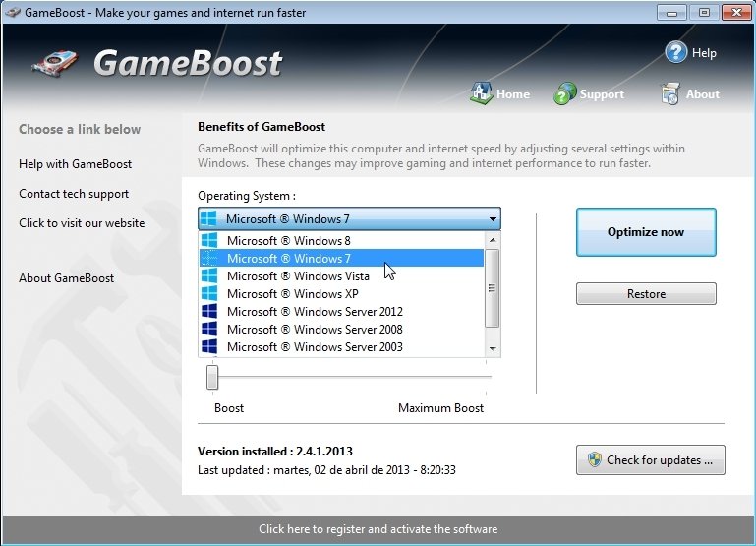The height and width of the screenshot is (546, 756).
Task: Click the Version installed : 2.4.1.2013 text
Action: pos(275,451)
